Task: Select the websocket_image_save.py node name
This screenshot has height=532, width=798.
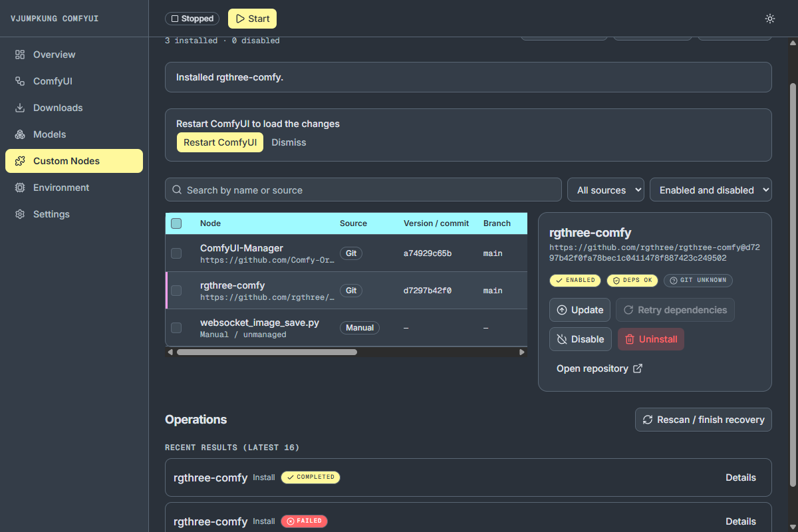Action: [x=259, y=323]
